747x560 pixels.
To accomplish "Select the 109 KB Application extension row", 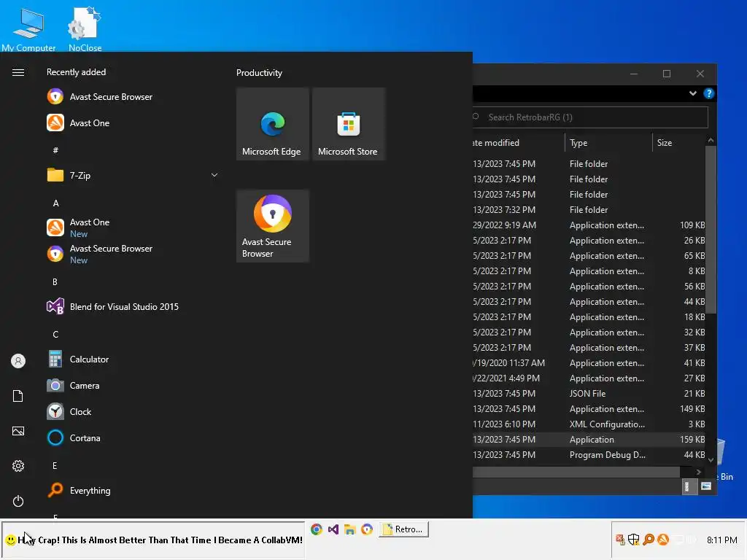I will (589, 225).
